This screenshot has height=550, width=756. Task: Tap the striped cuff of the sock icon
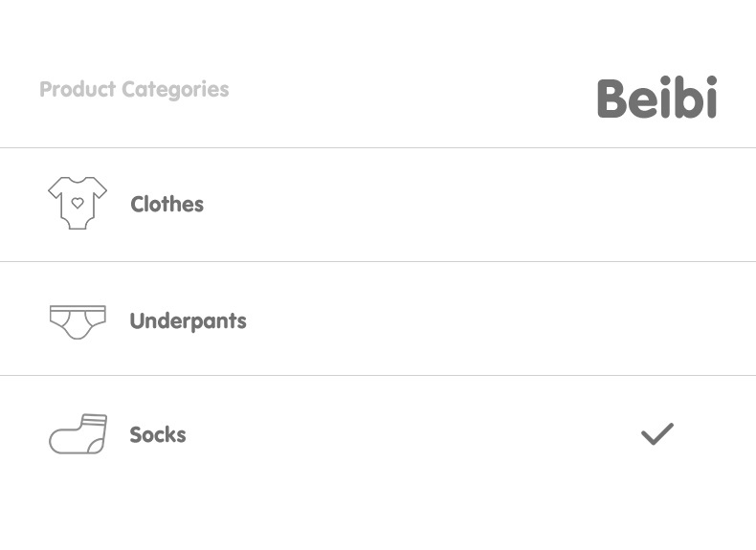click(x=93, y=420)
